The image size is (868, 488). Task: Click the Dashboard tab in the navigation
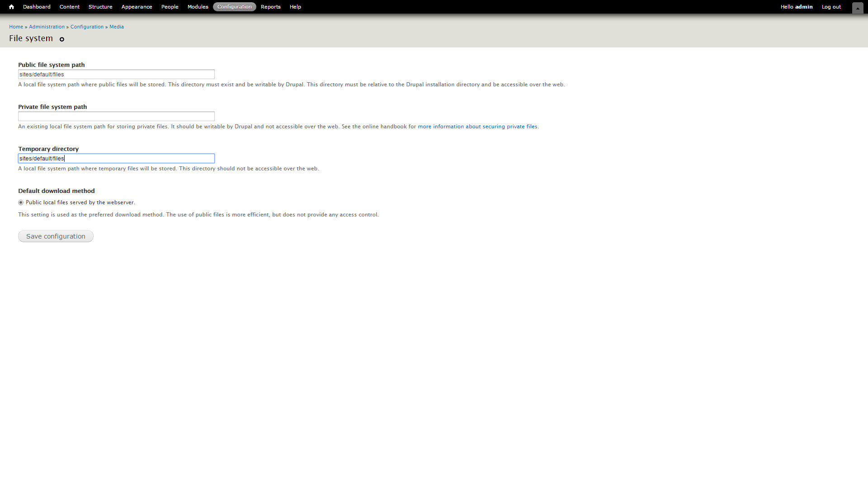36,7
